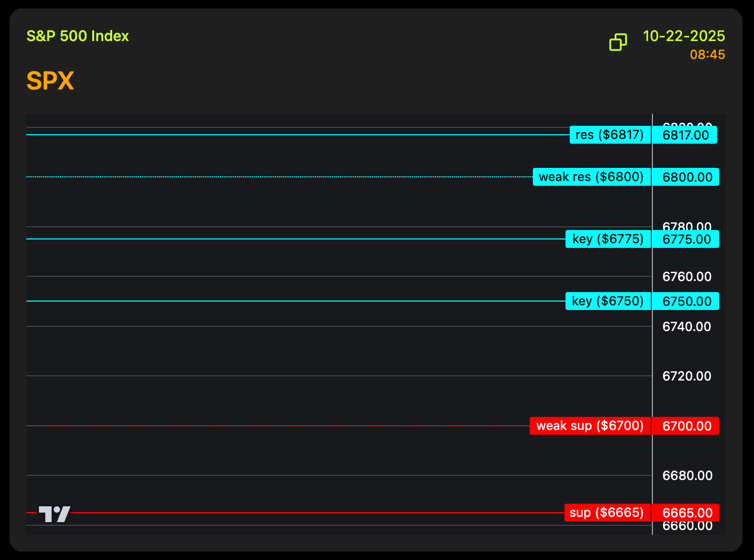
Task: Click the 6750.00 price axis tag
Action: coord(687,302)
